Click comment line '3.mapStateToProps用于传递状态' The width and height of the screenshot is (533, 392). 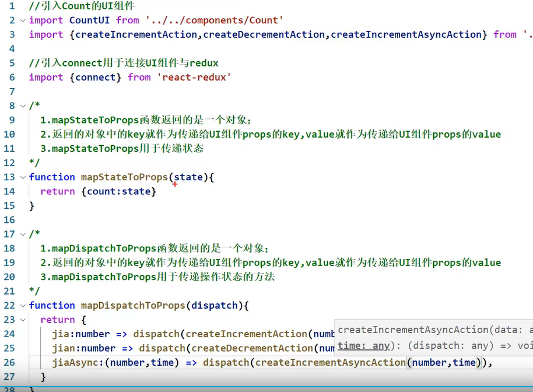(x=122, y=149)
